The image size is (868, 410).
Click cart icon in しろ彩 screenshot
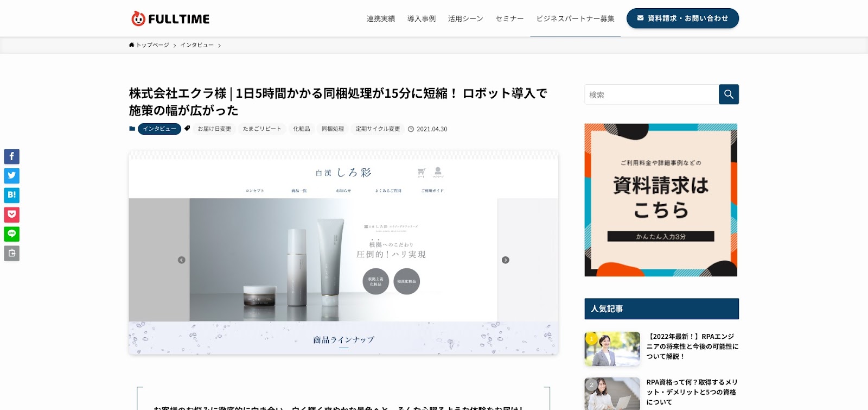(x=422, y=172)
